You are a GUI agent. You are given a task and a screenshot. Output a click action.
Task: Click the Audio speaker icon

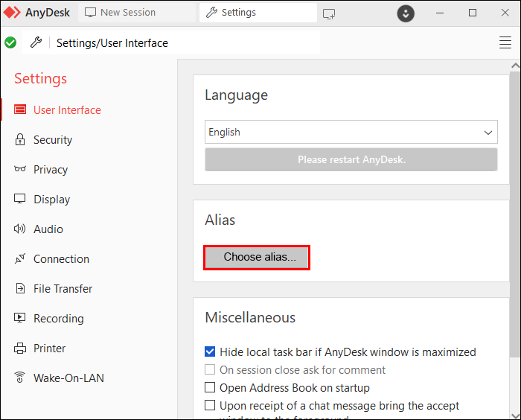(x=20, y=229)
